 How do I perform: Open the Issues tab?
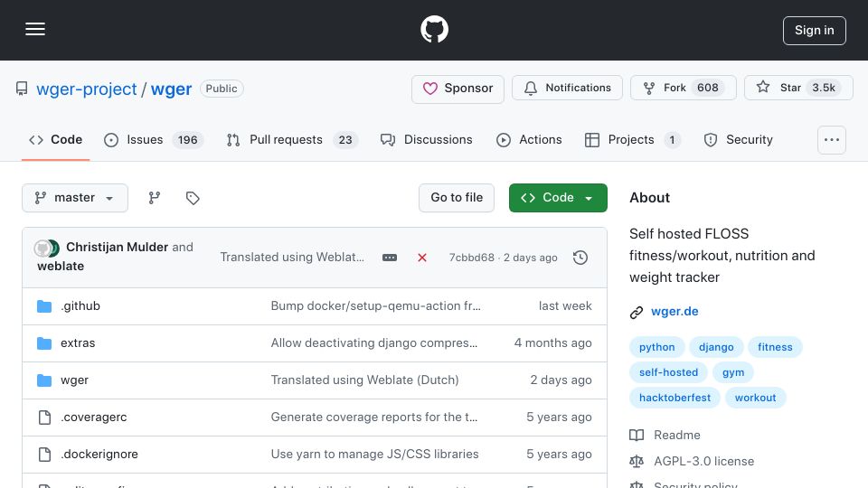[x=154, y=140]
